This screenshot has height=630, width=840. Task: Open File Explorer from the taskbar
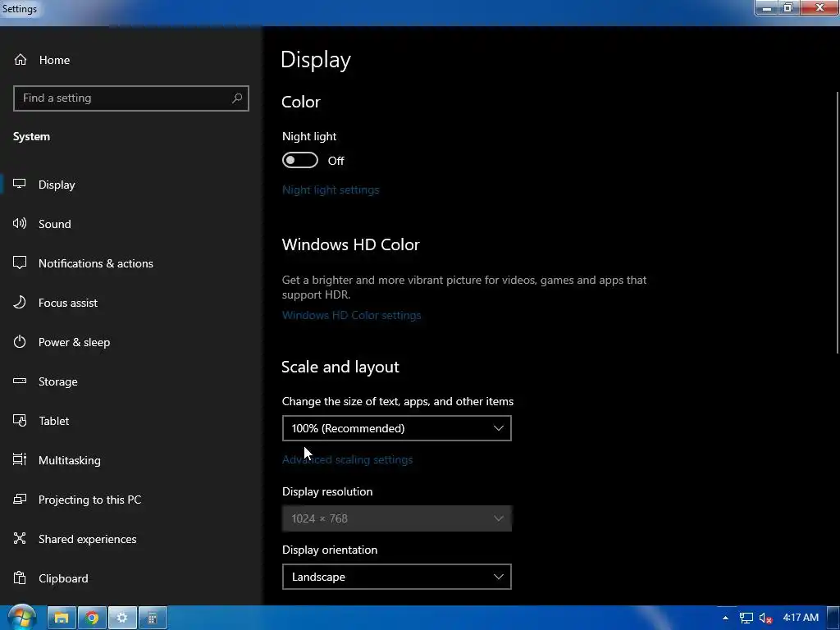click(x=62, y=619)
